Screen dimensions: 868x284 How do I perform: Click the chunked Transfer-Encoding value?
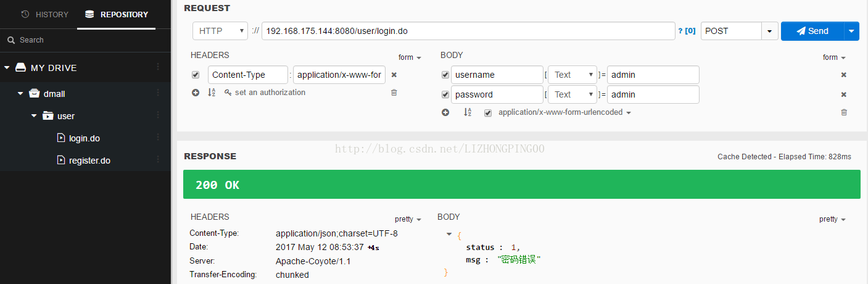pos(292,275)
